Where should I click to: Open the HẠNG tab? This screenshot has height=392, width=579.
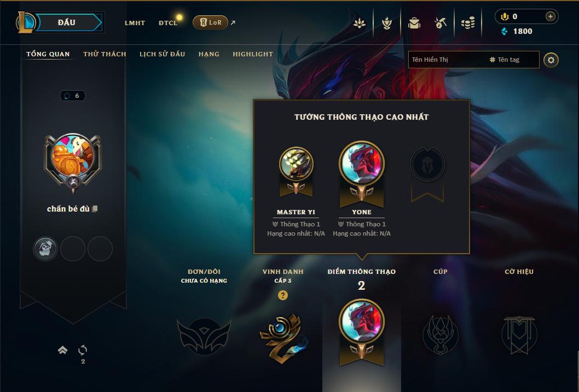coord(209,54)
